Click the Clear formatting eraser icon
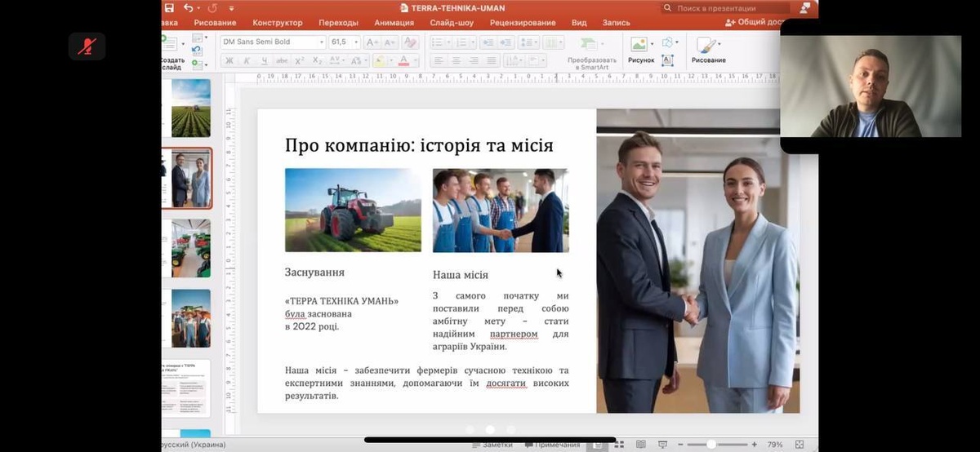Image resolution: width=980 pixels, height=452 pixels. 410,42
